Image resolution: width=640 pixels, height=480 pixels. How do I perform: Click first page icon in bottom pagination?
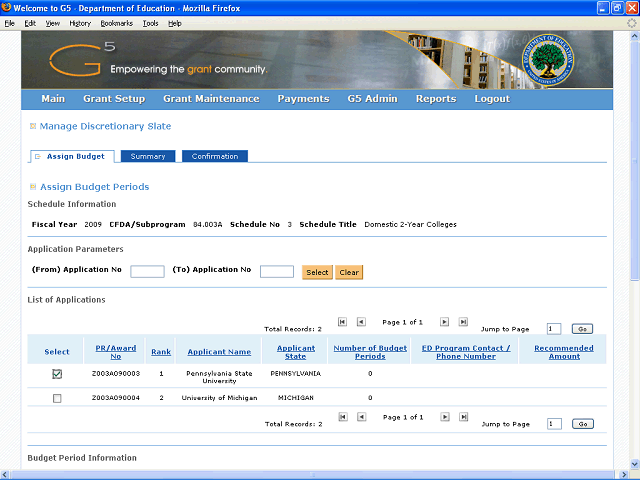(x=342, y=417)
